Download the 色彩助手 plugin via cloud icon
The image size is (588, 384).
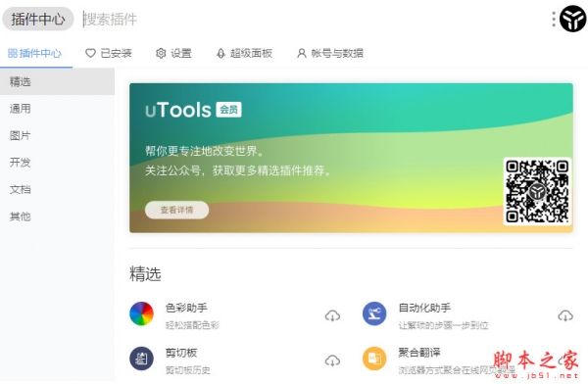[332, 315]
